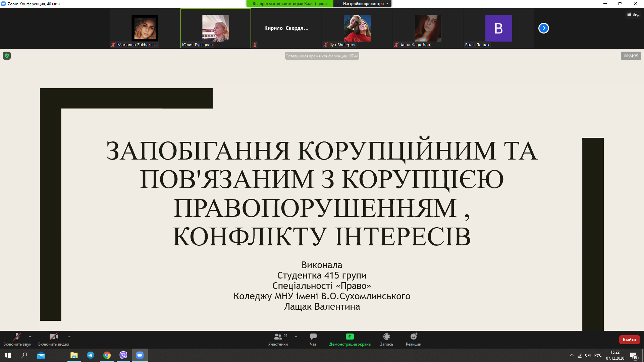Viewport: 644px width, 362px height.
Task: Turn on camera with Включить видео
Action: (53, 337)
